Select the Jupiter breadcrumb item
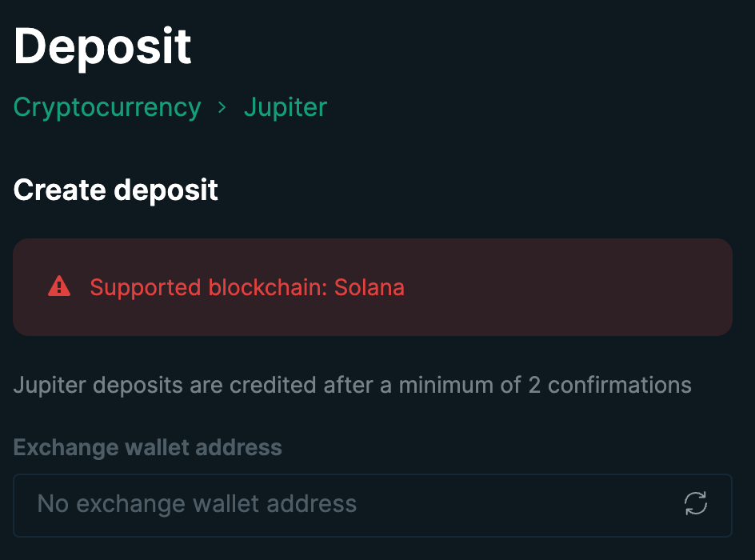The height and width of the screenshot is (560, 755). coord(285,107)
